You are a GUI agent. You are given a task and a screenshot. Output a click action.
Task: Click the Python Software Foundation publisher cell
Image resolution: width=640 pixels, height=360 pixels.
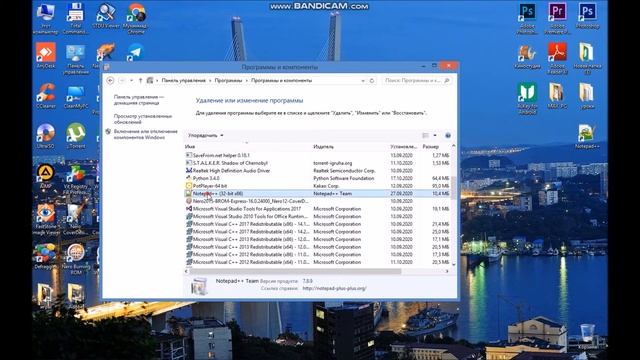coord(344,178)
